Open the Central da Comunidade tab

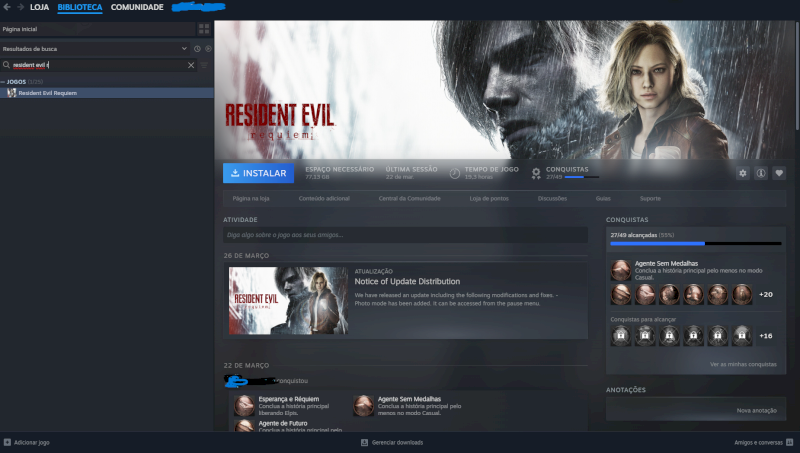[x=409, y=198]
